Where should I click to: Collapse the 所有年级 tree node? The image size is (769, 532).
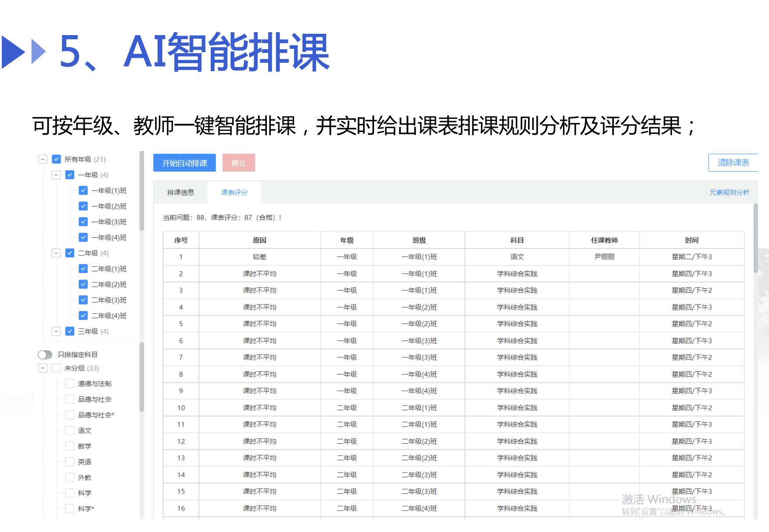[43, 159]
